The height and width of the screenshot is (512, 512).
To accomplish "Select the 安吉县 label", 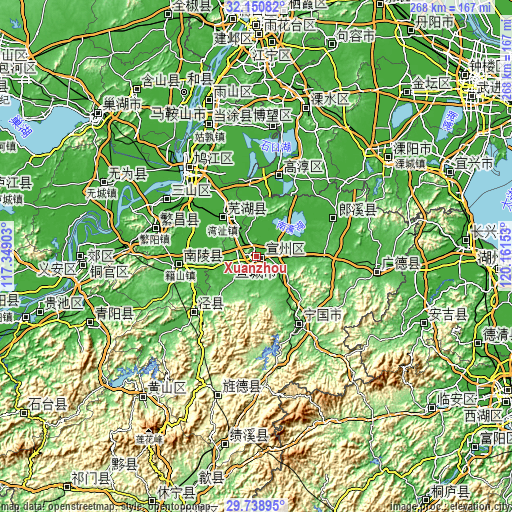I will point(448,315).
